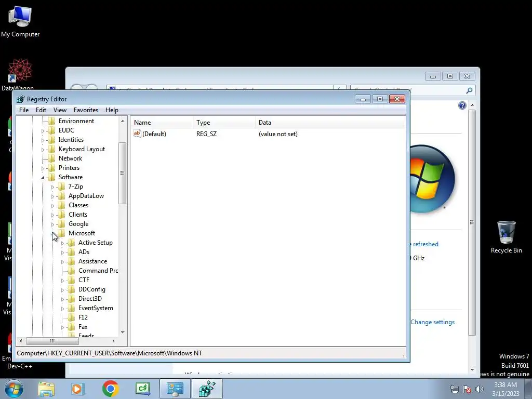This screenshot has width=532, height=399.
Task: Expand the Keyboard Layout key
Action: pyautogui.click(x=43, y=149)
